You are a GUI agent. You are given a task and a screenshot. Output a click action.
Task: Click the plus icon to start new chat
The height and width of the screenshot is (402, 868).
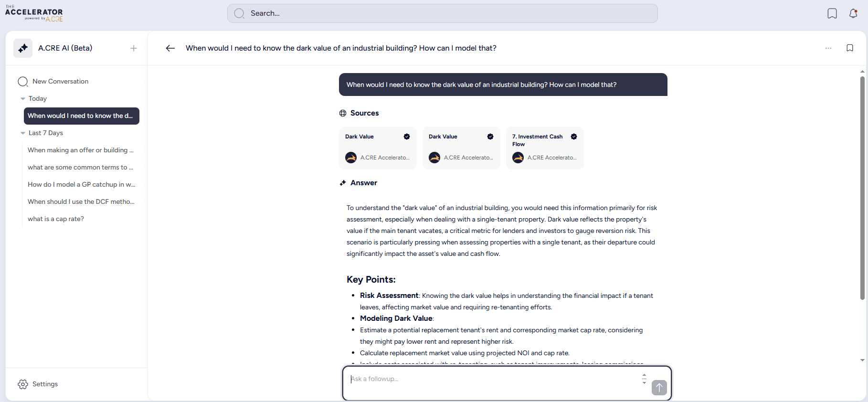tap(134, 48)
